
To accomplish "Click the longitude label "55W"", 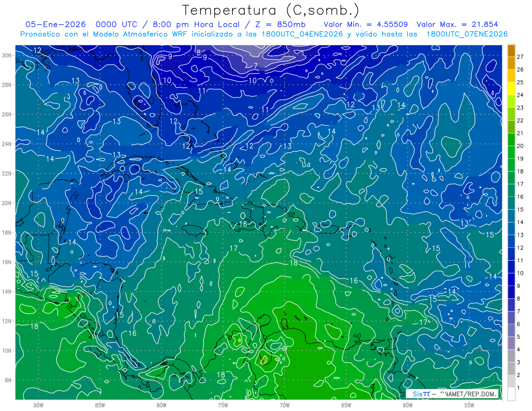I will tap(469, 405).
